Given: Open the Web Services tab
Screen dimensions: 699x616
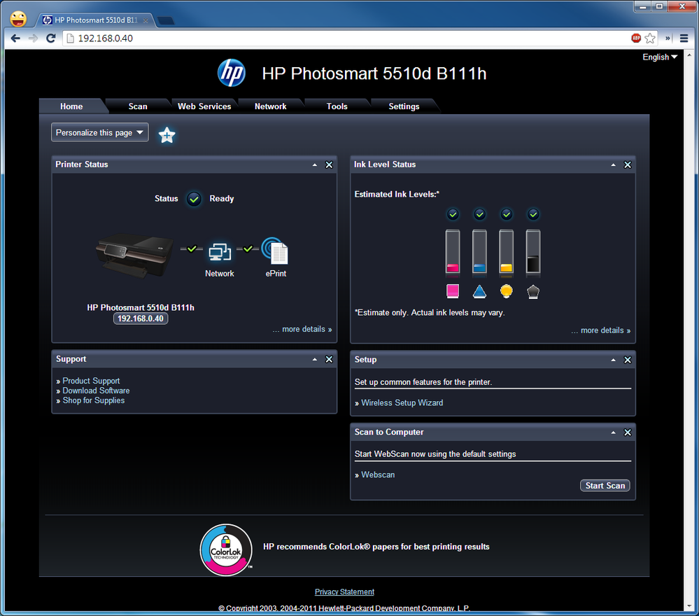Looking at the screenshot, I should [x=204, y=106].
